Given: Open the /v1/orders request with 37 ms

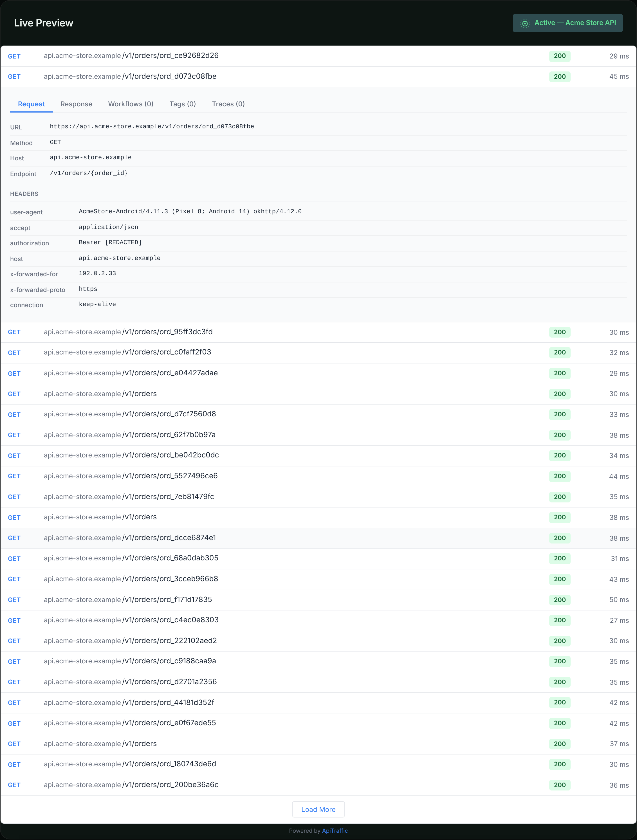Looking at the screenshot, I should (318, 744).
